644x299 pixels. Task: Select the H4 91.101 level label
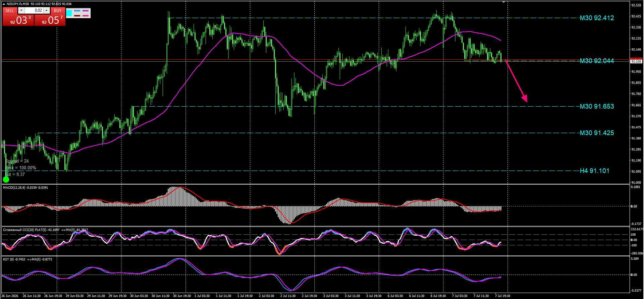coord(595,171)
